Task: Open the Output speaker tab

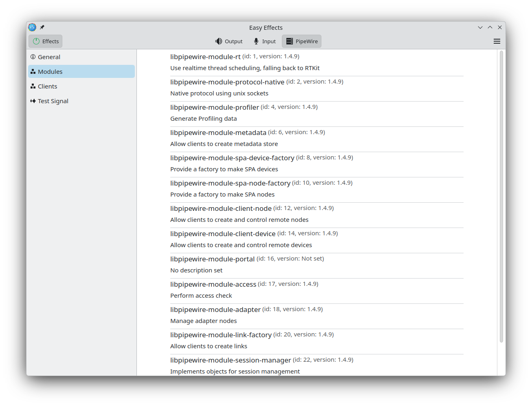Action: [229, 41]
